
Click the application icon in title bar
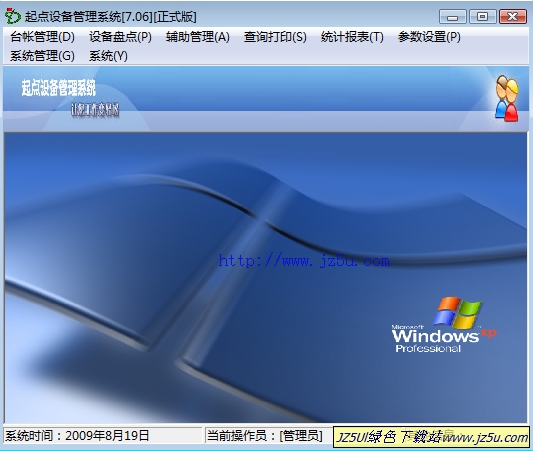click(13, 16)
